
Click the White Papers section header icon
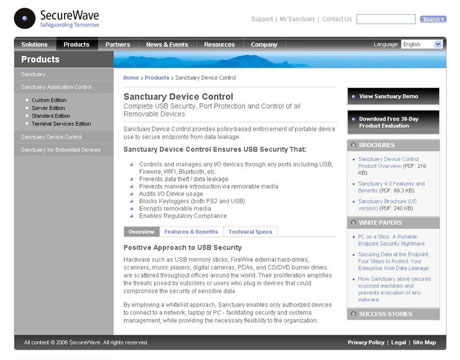coord(353,222)
